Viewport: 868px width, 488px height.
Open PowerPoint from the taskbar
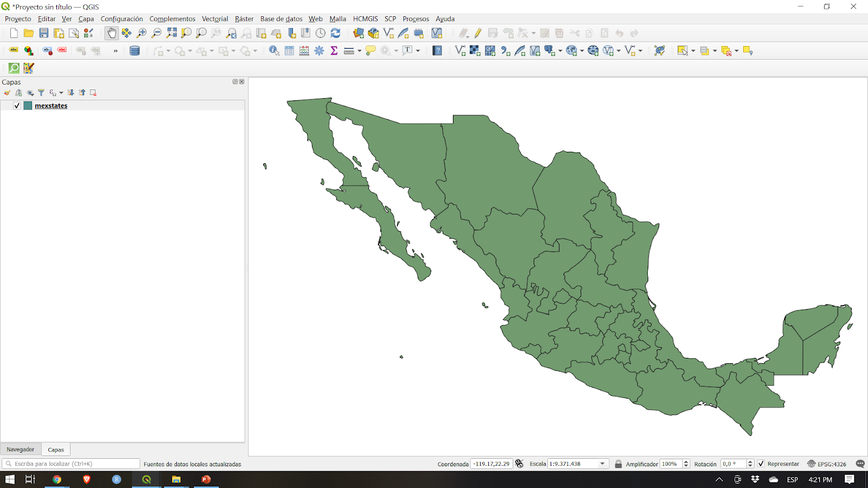[206, 479]
